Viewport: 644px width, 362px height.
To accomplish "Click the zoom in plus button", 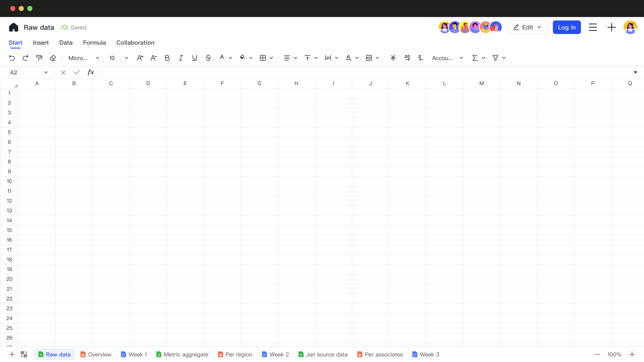I will point(632,354).
